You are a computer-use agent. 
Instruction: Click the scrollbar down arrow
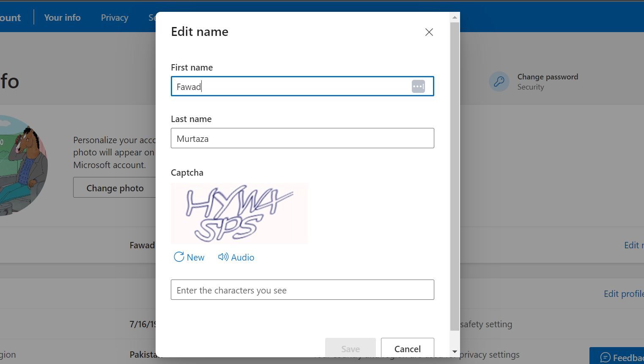(455, 351)
